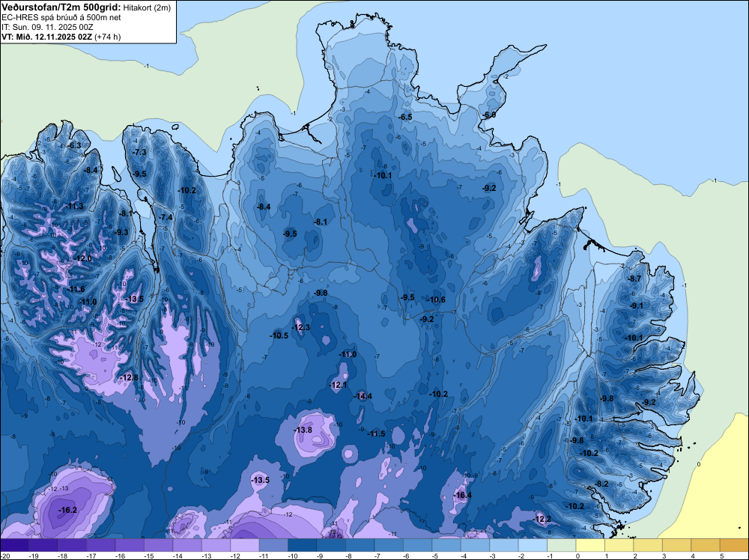Select legend swatch between -2 and -1
Screen dimensions: 749x560
tap(533, 545)
